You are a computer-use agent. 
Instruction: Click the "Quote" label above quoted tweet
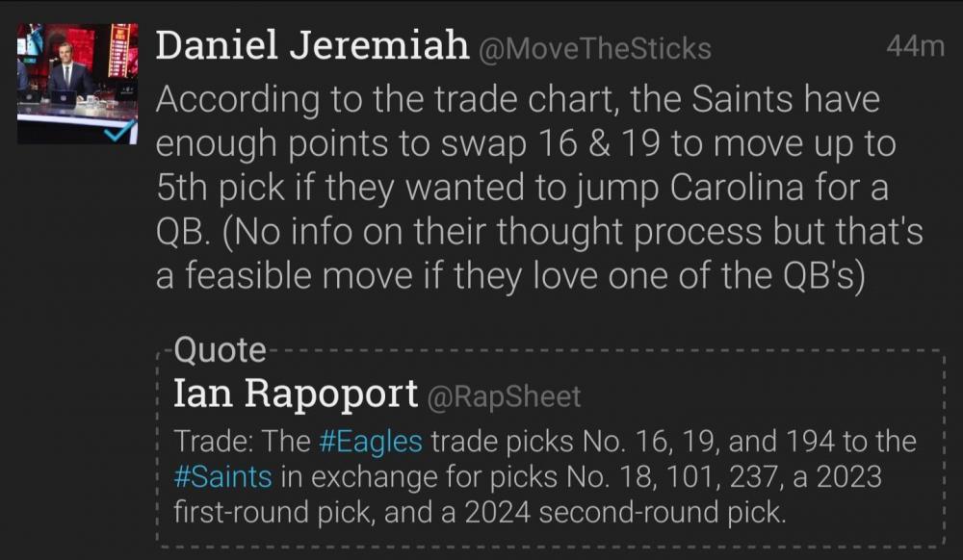(x=220, y=350)
